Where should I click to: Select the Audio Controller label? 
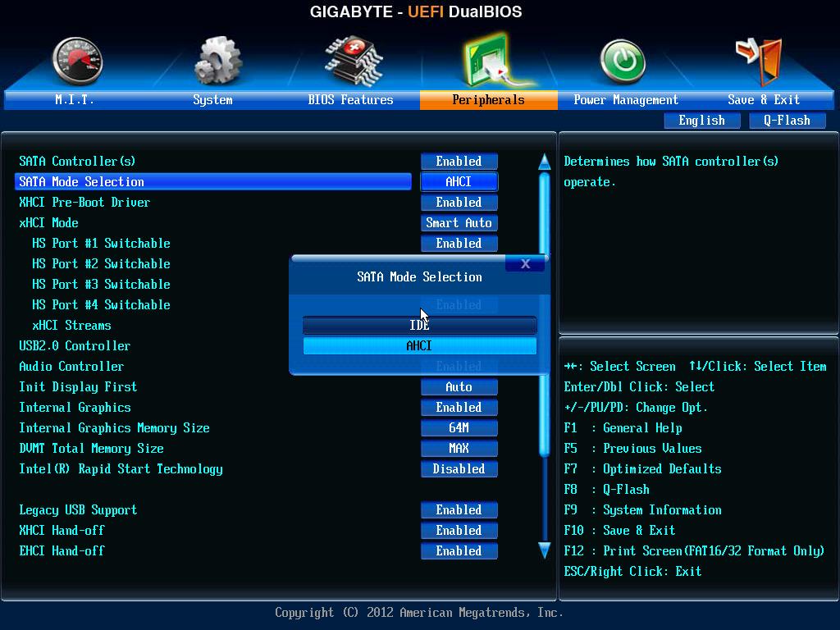71,367
